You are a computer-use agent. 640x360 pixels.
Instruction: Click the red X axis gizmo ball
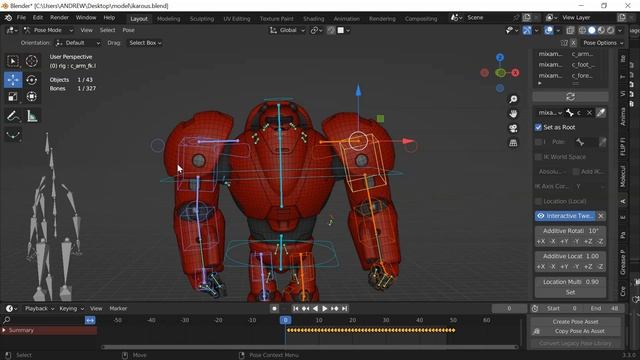click(x=515, y=73)
